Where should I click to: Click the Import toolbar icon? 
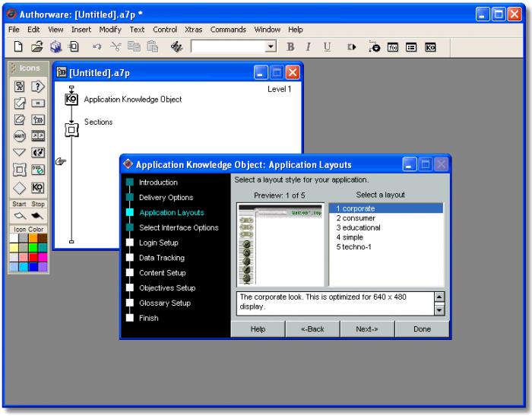[x=74, y=46]
